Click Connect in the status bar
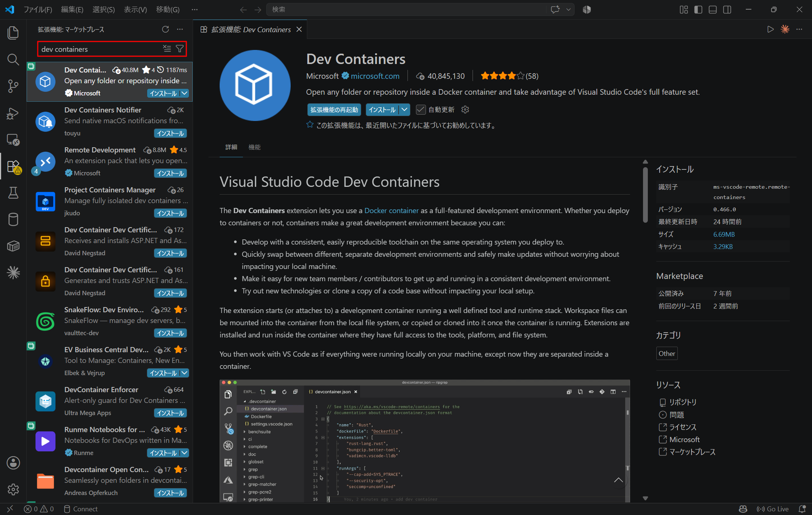Viewport: 812px width, 515px height. tap(81, 509)
